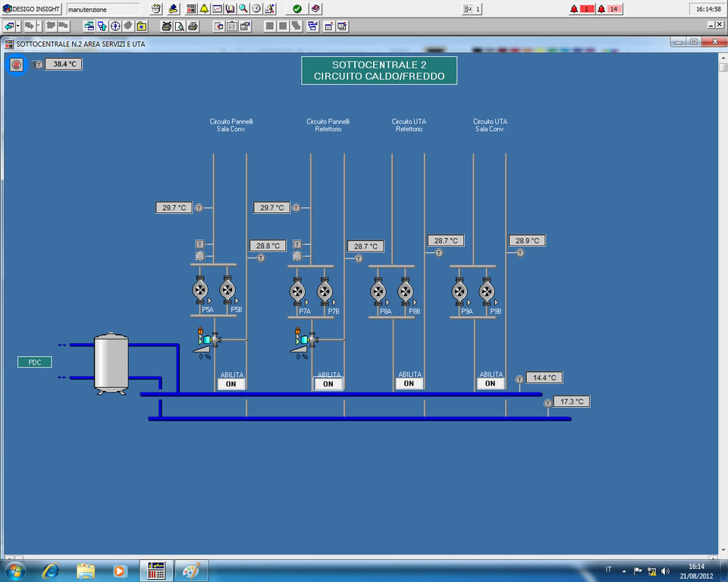Click the yellow folder favorites icon
Image resolution: width=728 pixels, height=582 pixels.
[142, 27]
